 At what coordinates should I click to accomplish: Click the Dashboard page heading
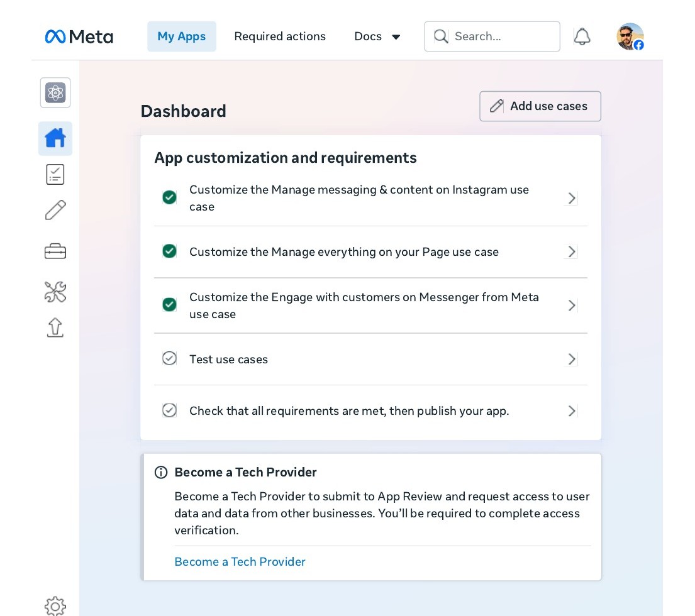[x=184, y=111]
